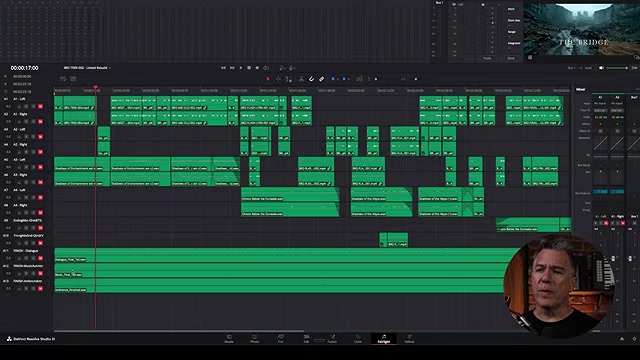The image size is (640, 360).
Task: Click the record button in transport
Action: tap(257, 68)
